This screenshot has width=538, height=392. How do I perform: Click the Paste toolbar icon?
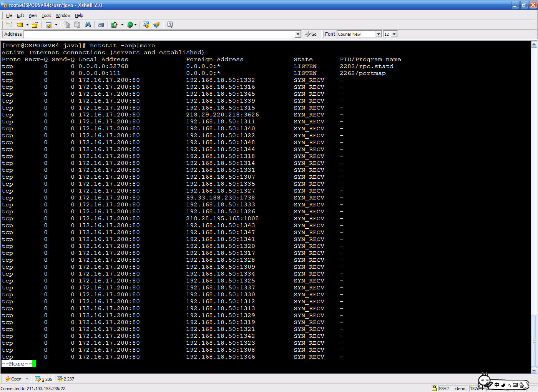tap(77, 25)
